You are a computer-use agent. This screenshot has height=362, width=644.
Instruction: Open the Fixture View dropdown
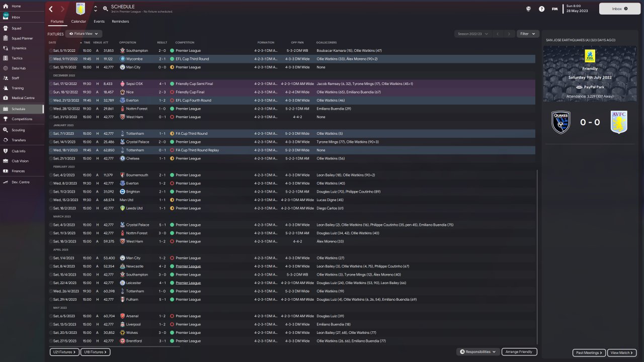[84, 34]
